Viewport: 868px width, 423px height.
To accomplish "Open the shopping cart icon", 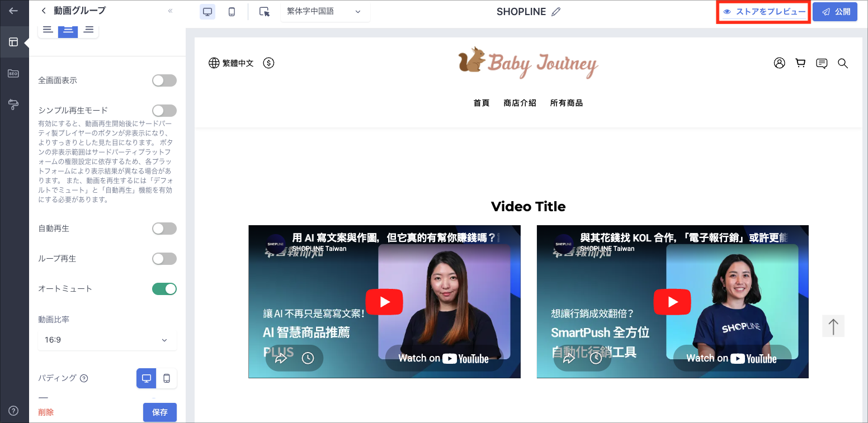I will [800, 63].
